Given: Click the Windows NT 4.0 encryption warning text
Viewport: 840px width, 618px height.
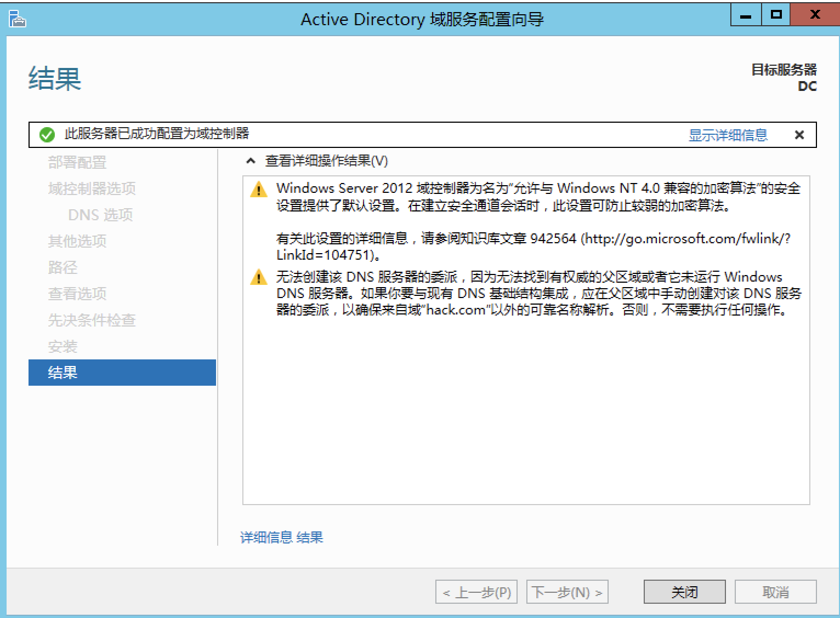Looking at the screenshot, I should [538, 197].
